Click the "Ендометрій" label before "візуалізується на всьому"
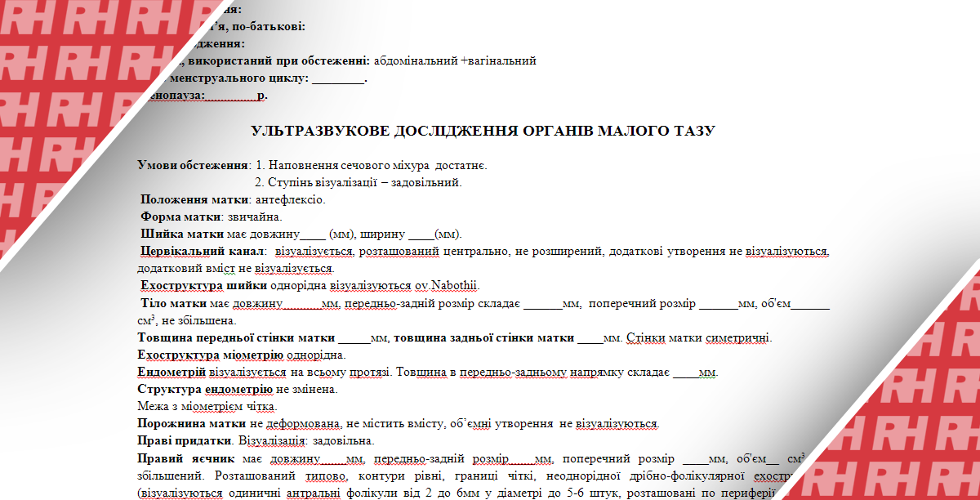The width and height of the screenshot is (980, 500). [x=171, y=373]
